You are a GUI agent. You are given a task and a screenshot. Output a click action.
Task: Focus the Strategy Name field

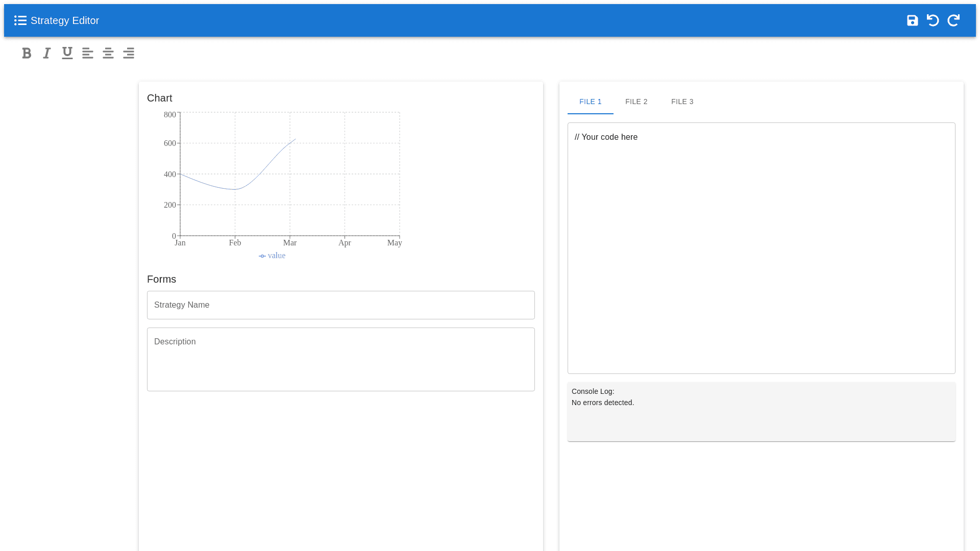pyautogui.click(x=340, y=305)
